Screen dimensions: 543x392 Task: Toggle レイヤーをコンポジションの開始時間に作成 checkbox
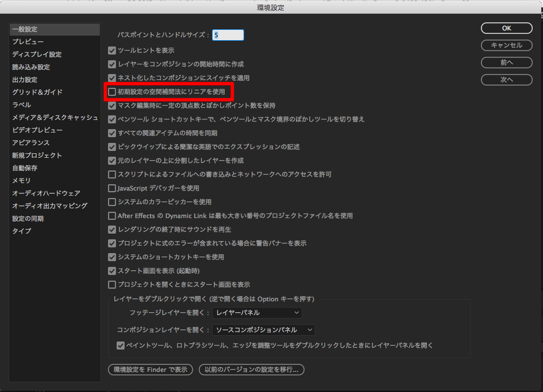[112, 64]
